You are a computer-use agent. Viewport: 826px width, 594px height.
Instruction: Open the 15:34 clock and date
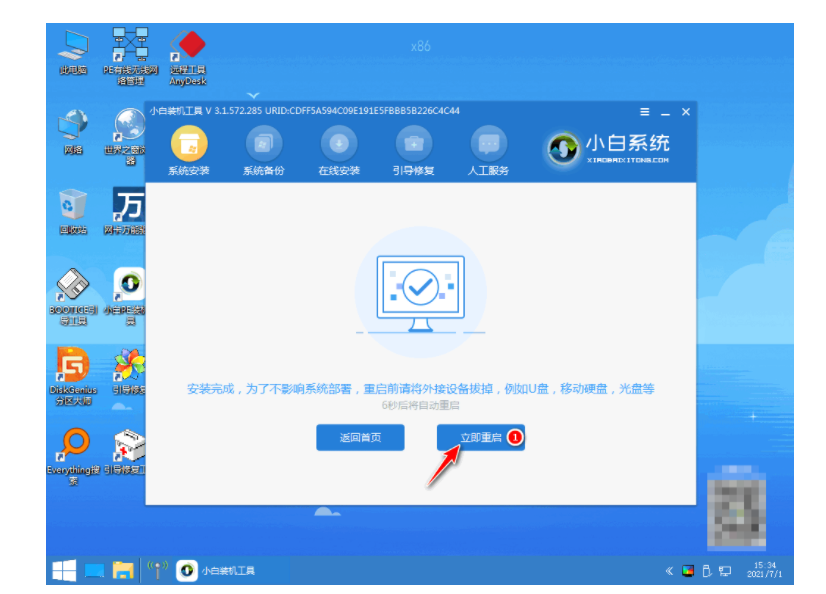[764, 570]
